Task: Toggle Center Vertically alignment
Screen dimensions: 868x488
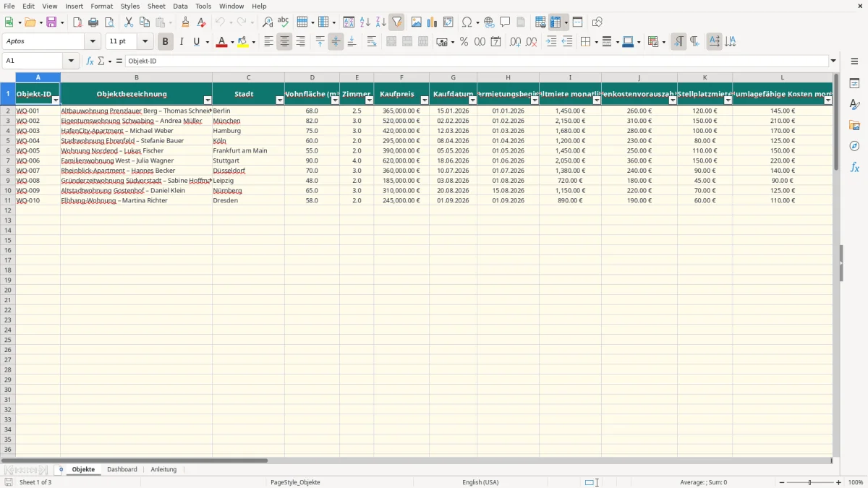Action: pyautogui.click(x=336, y=42)
